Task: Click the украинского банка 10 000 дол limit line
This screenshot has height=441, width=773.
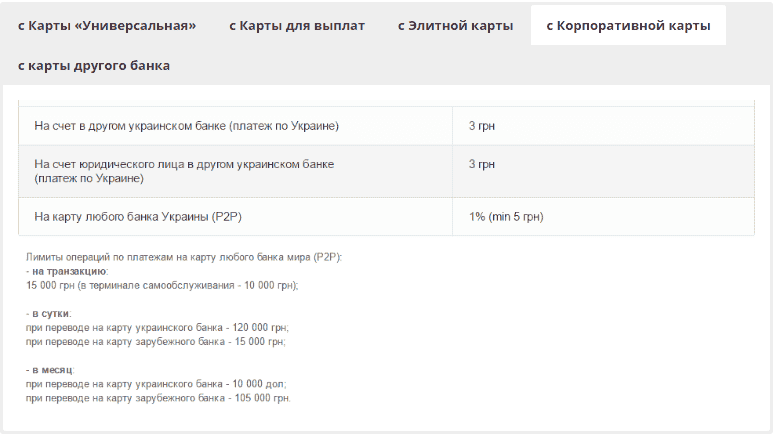Action: (155, 383)
